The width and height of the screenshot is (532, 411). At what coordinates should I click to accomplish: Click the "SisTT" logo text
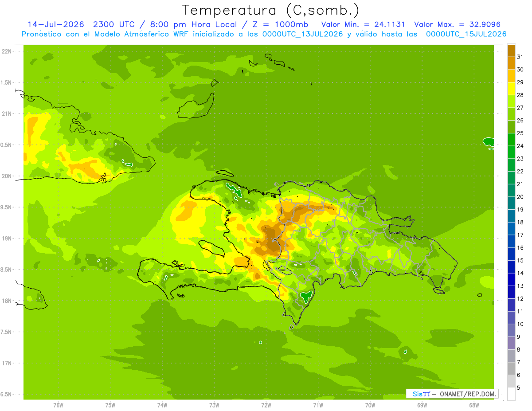coord(421,394)
